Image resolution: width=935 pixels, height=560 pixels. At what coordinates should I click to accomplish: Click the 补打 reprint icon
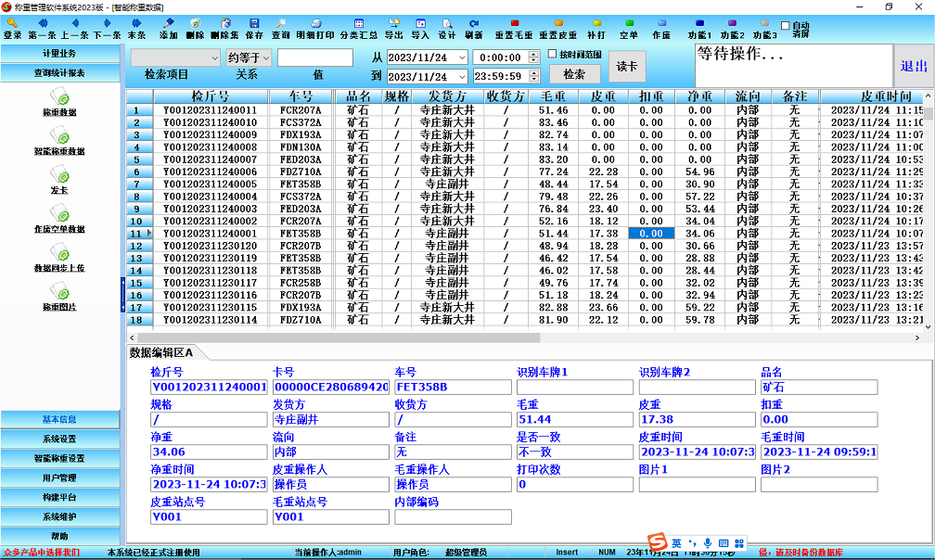(596, 29)
